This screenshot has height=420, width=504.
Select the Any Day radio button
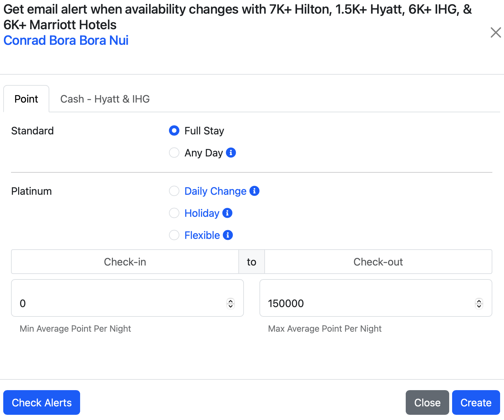click(174, 153)
